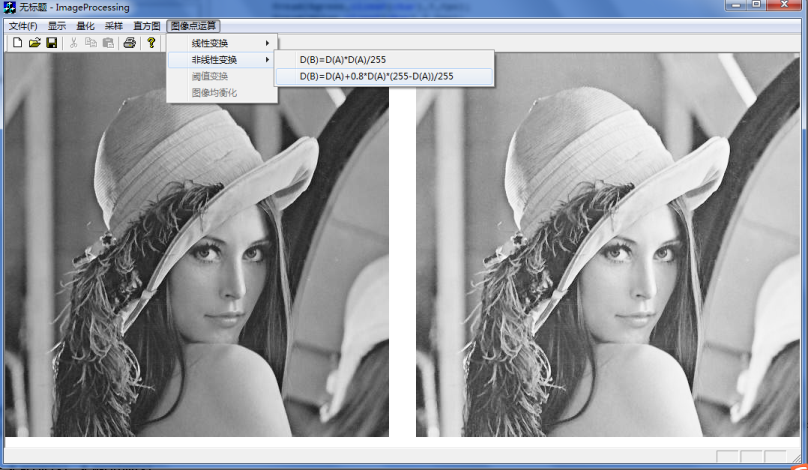Select the 图像均衡化 menu entry
This screenshot has height=470, width=808.
click(x=223, y=93)
